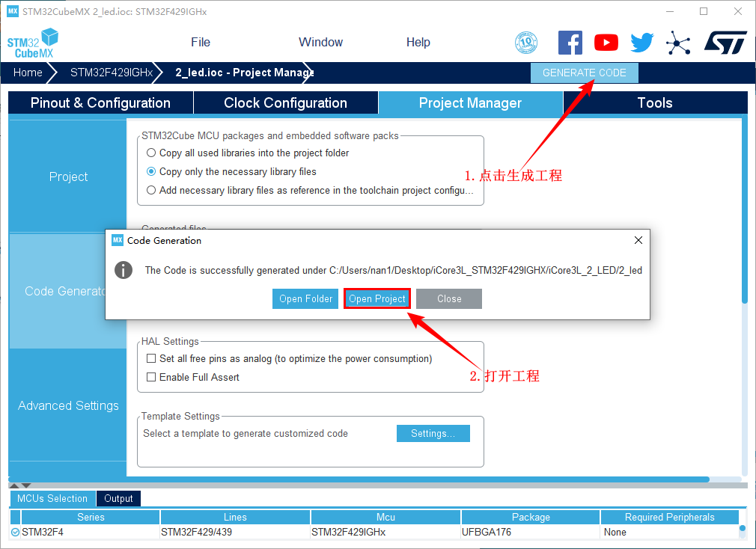This screenshot has width=756, height=549.
Task: Click the ST logo icon
Action: pos(725,43)
